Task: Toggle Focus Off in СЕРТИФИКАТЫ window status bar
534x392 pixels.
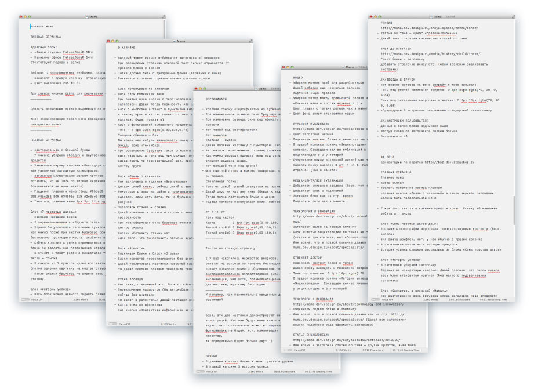Action: pyautogui.click(x=204, y=372)
